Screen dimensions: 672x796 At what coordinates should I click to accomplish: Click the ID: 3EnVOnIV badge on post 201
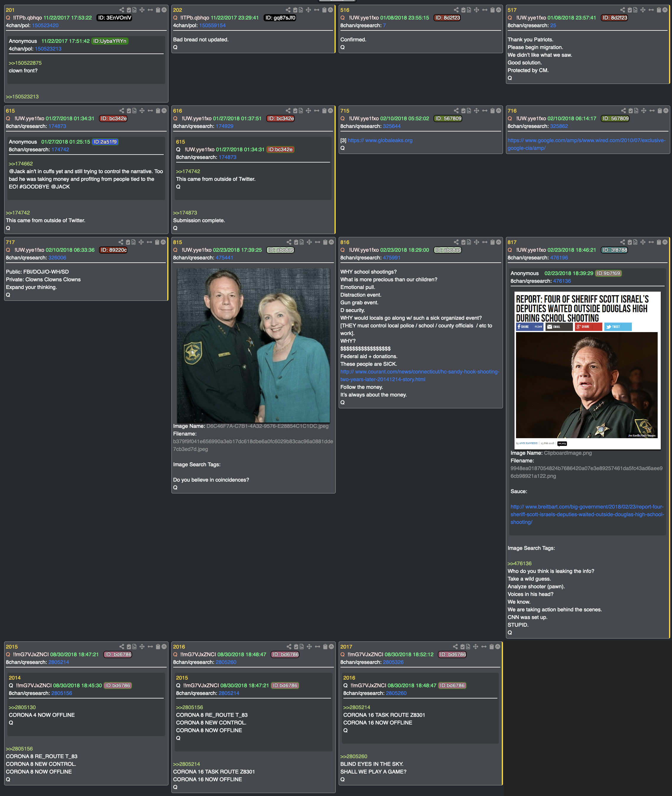115,17
